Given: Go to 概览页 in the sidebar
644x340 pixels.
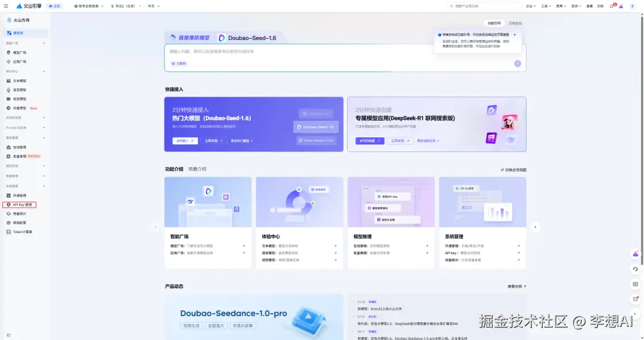Looking at the screenshot, I should coord(26,33).
